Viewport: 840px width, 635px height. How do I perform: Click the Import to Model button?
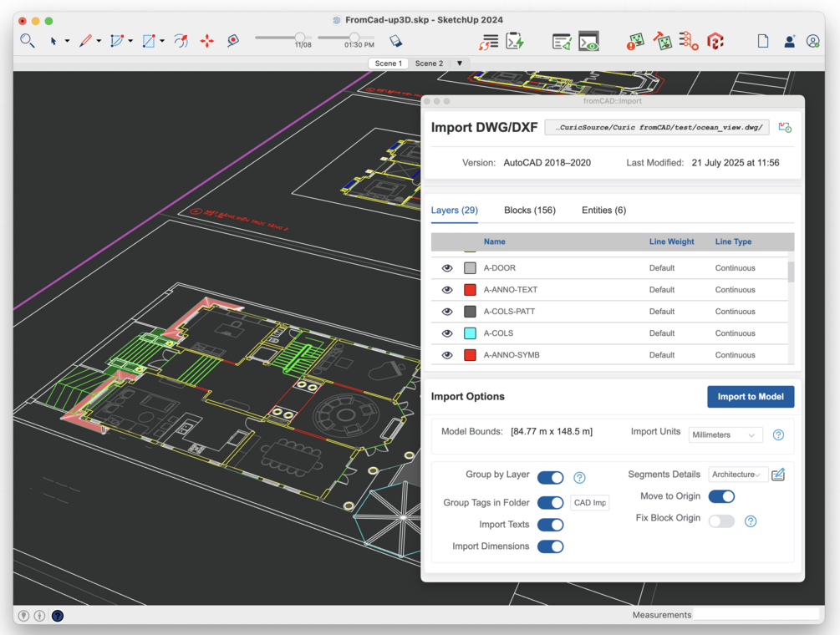click(751, 397)
